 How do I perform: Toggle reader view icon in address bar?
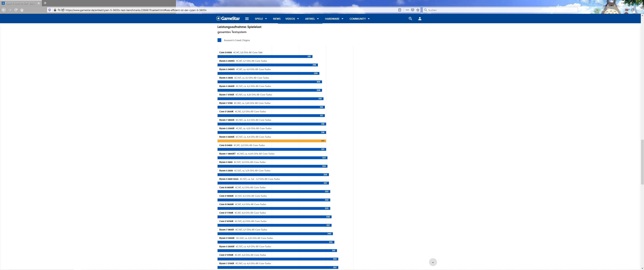click(400, 10)
